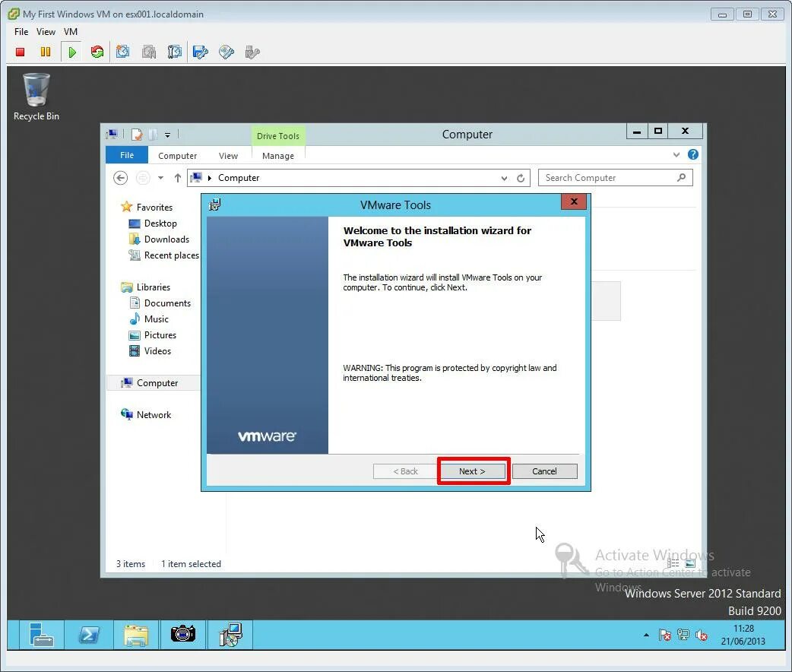Click the green Power On play icon

click(x=72, y=52)
